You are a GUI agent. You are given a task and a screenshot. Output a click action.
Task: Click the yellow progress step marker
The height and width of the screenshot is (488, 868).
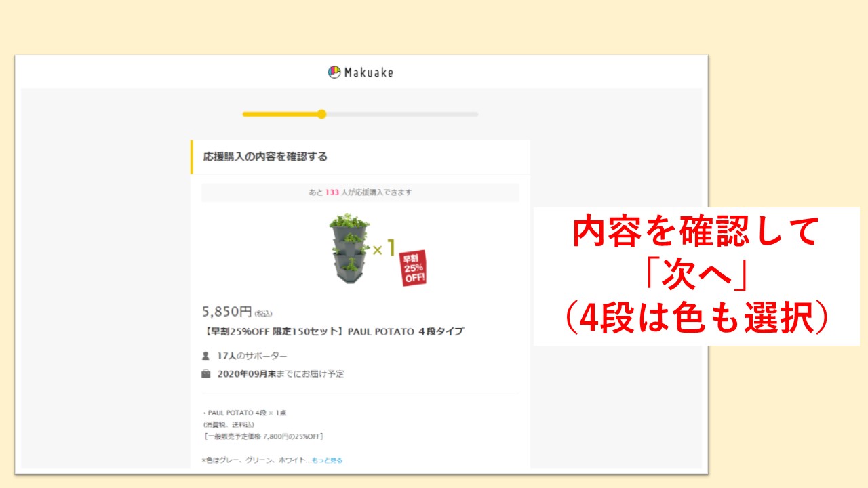tap(321, 114)
